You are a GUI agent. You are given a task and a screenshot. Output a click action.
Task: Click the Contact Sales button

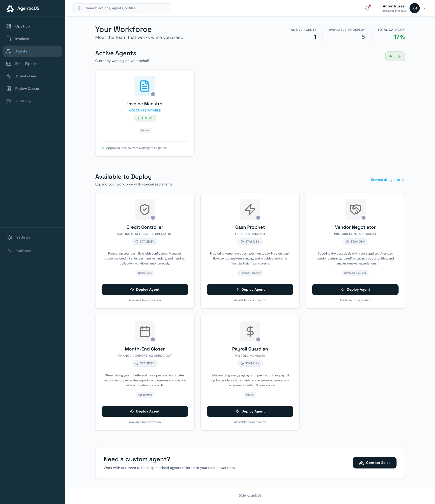pos(374,463)
